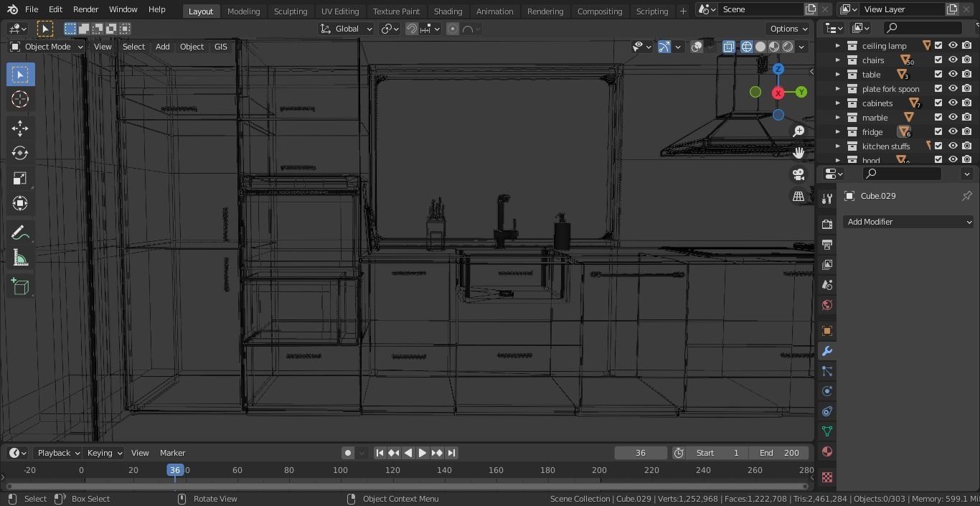This screenshot has width=980, height=506.
Task: Open the Object properties tab
Action: (x=827, y=331)
